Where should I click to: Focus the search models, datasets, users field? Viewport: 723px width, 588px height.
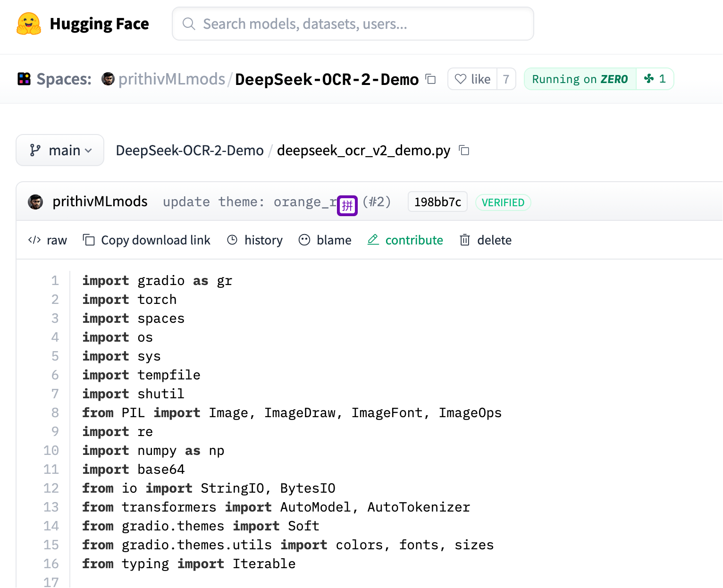pos(353,24)
